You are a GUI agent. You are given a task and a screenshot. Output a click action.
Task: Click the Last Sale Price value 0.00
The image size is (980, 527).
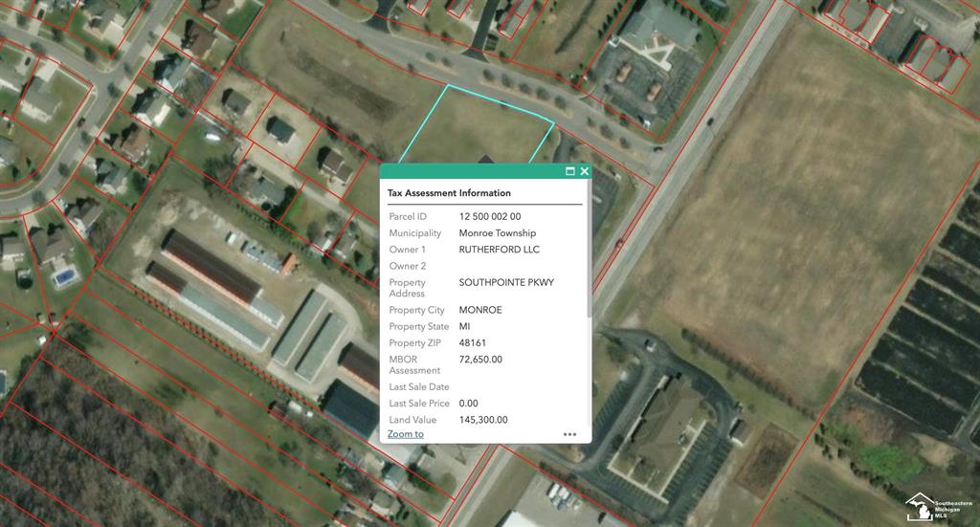click(470, 404)
